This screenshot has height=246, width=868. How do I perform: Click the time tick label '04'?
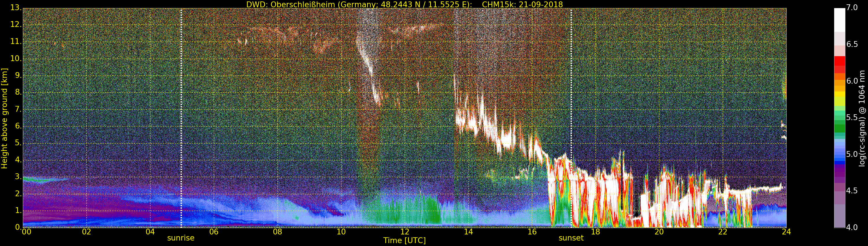point(150,232)
